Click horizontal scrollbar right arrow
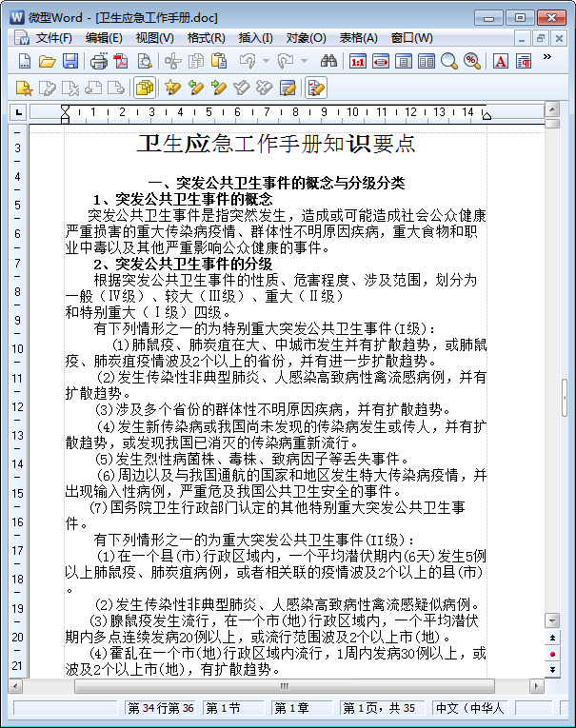The width and height of the screenshot is (576, 728). [x=537, y=686]
